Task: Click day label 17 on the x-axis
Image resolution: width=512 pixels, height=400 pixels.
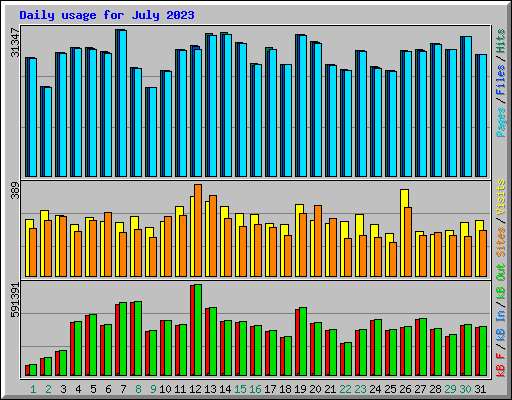Action: point(270,389)
